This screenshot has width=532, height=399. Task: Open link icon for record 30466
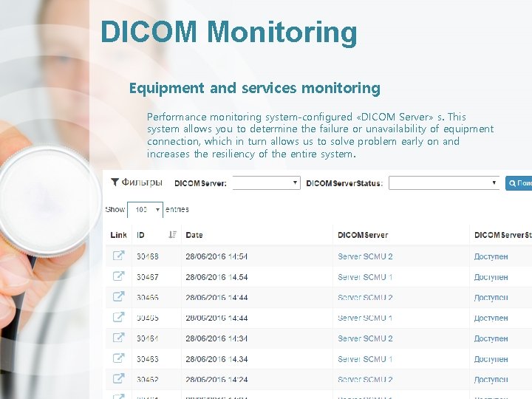118,296
